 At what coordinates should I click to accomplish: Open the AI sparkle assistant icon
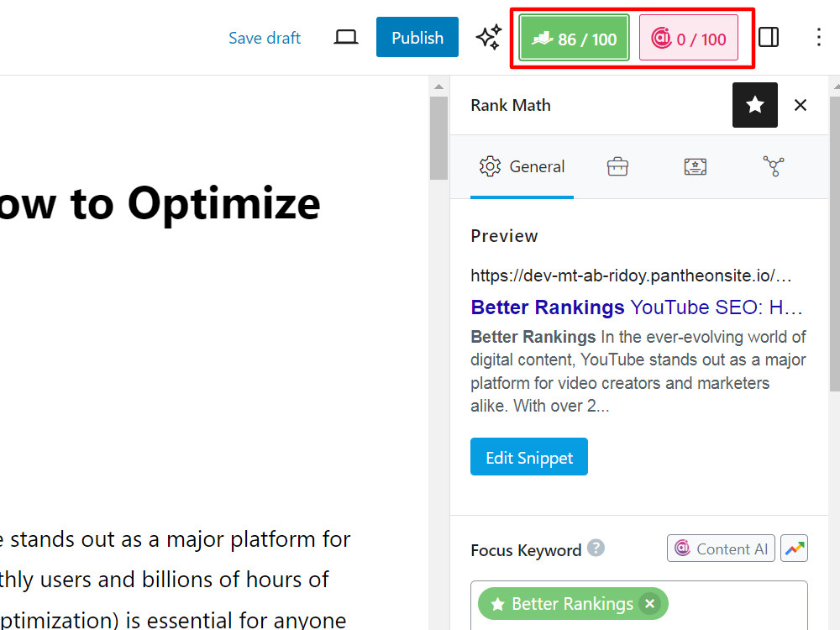pyautogui.click(x=489, y=37)
